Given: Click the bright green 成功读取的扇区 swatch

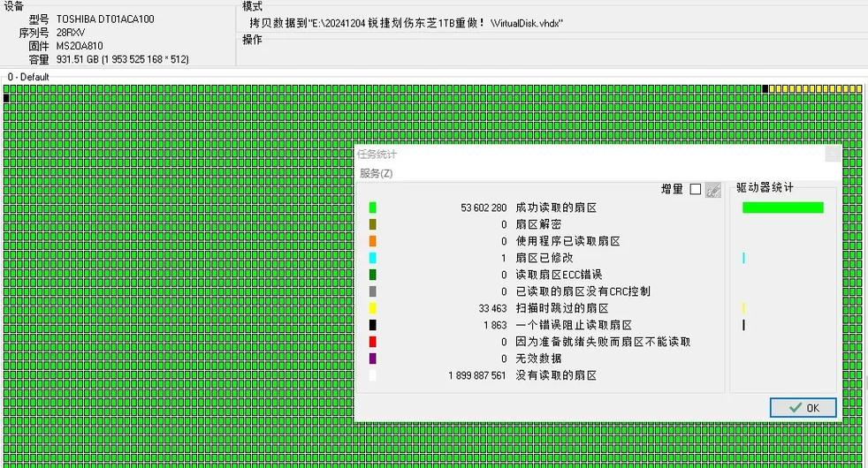Looking at the screenshot, I should [372, 208].
